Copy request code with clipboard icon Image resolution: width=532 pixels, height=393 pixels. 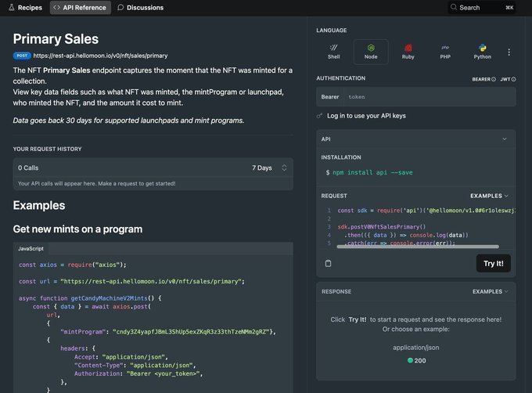[328, 263]
